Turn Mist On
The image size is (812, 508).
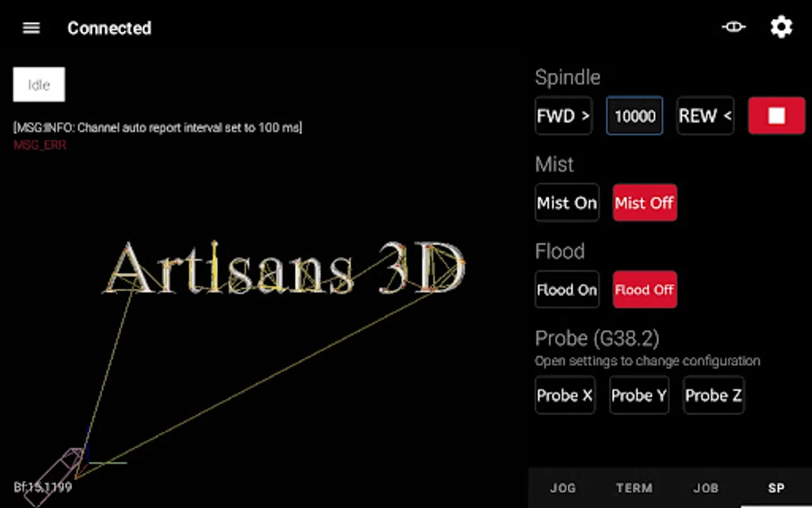tap(567, 203)
